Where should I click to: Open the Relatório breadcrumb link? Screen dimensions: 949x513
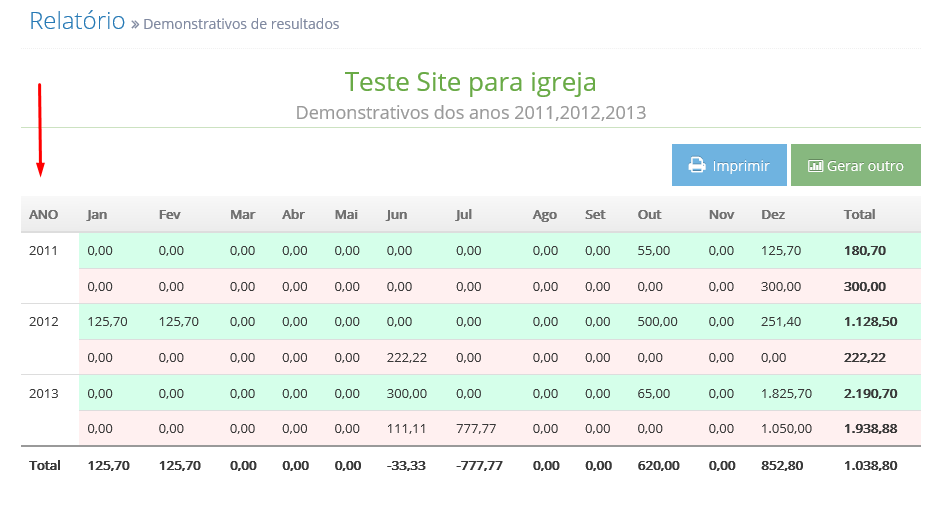click(77, 21)
